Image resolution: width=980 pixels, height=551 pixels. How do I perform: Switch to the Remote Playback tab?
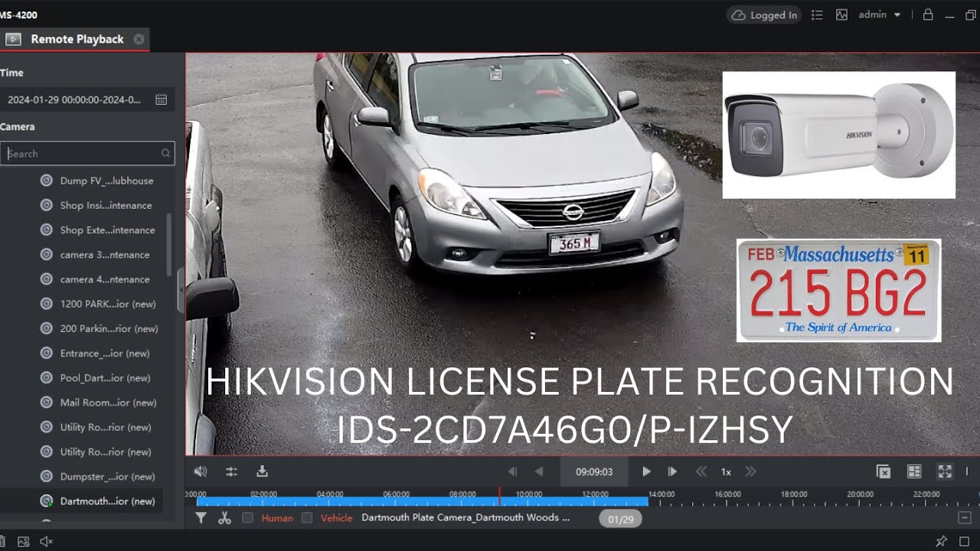coord(74,39)
